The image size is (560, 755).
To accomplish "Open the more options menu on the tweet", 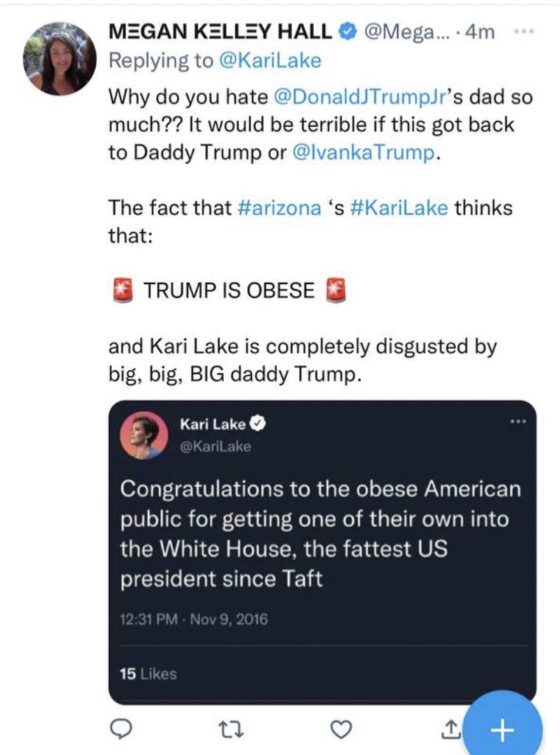I will point(524,32).
